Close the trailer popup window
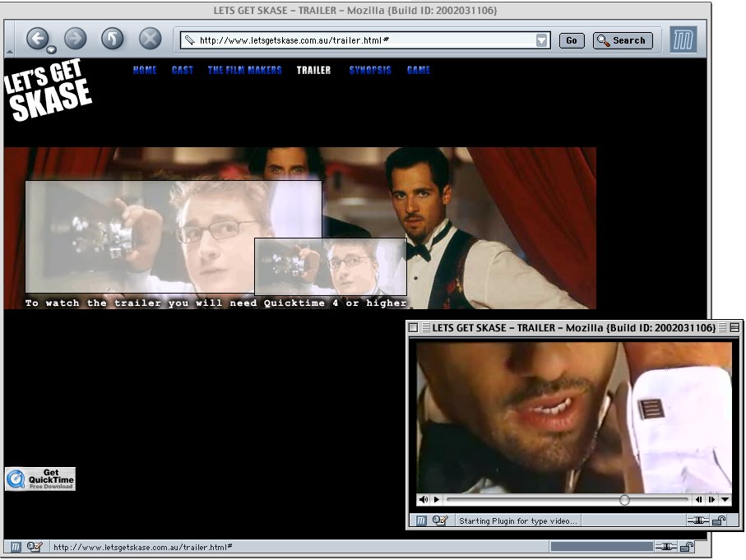This screenshot has width=746, height=560. (413, 327)
